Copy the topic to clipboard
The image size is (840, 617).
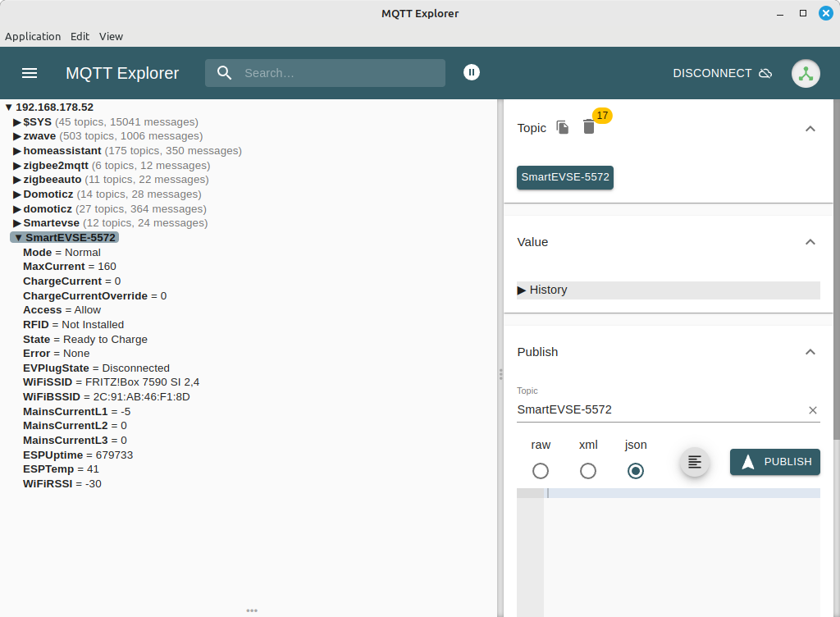(x=562, y=127)
